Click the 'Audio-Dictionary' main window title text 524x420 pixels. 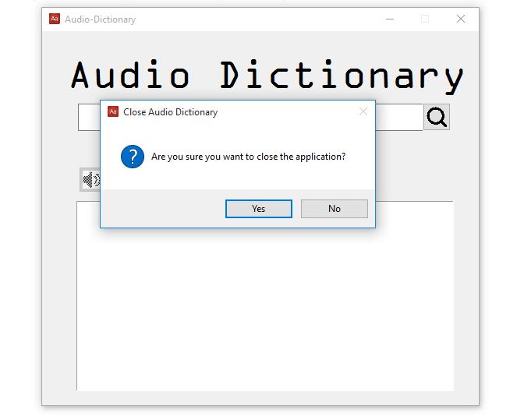click(100, 19)
